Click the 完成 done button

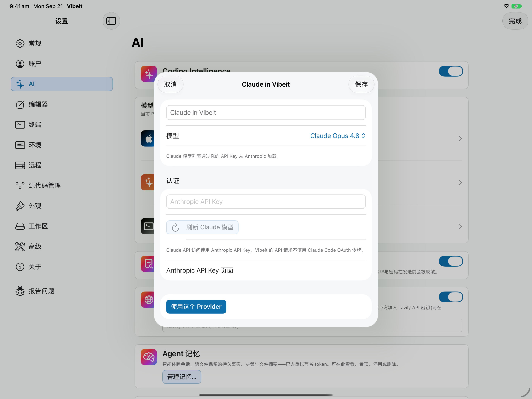pyautogui.click(x=515, y=21)
